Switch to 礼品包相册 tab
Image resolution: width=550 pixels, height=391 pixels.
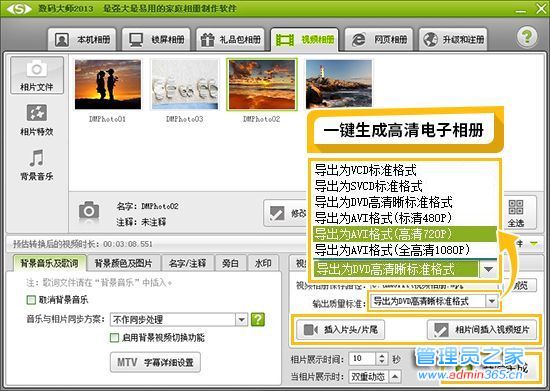[230, 40]
